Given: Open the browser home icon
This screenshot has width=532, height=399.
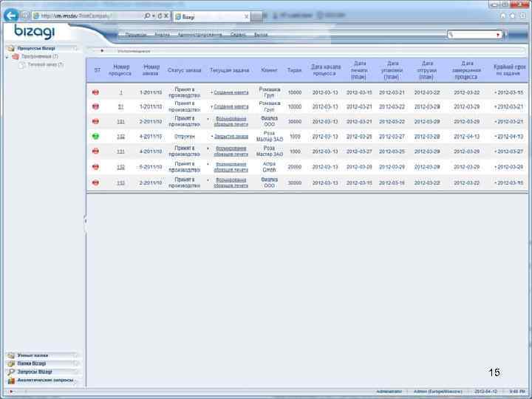Looking at the screenshot, I should (503, 16).
